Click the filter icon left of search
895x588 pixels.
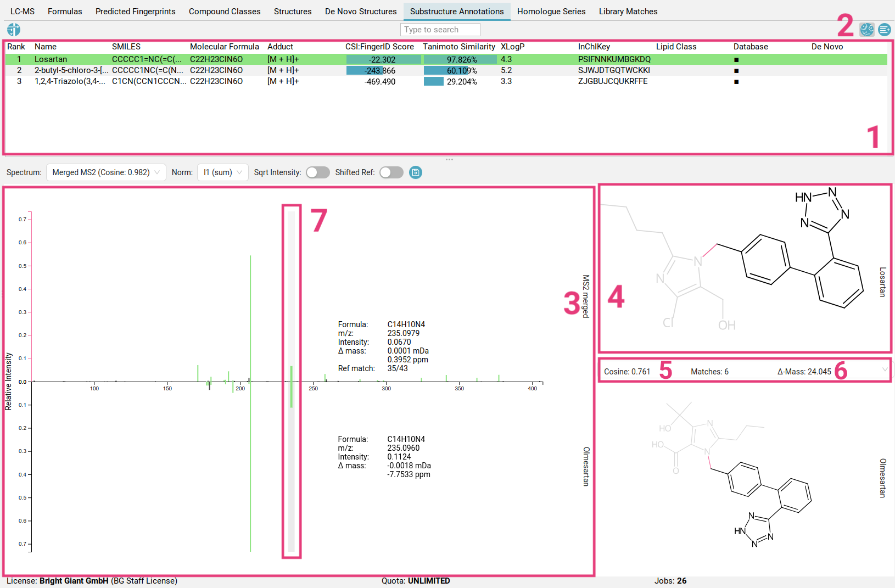14,30
